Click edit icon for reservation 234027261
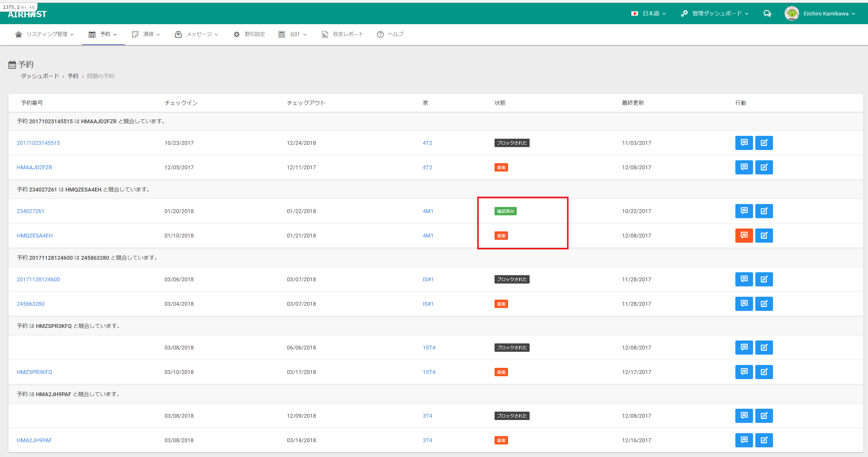868x457 pixels. click(x=764, y=211)
